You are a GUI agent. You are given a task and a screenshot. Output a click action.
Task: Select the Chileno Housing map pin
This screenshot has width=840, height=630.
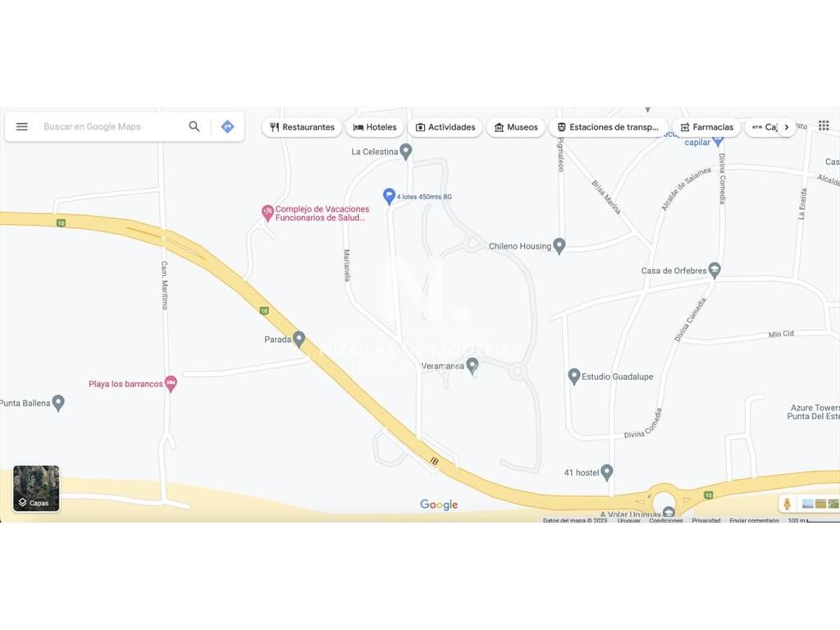point(559,246)
